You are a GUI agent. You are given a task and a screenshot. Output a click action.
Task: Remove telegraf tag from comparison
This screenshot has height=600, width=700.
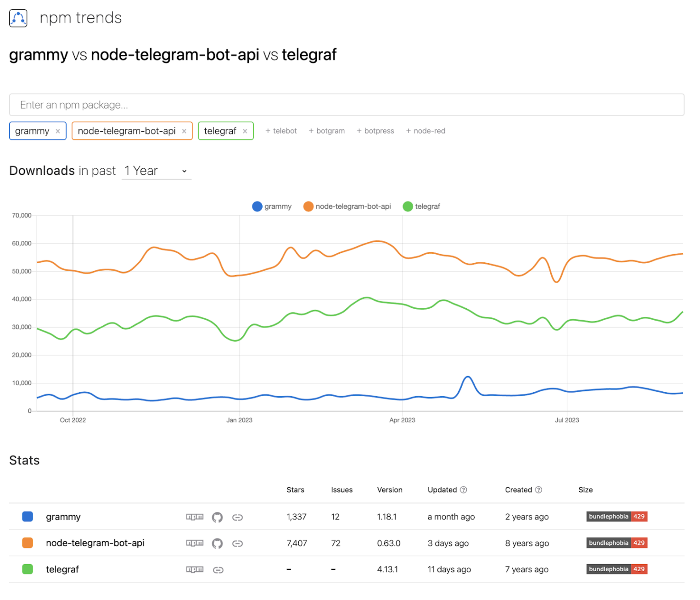click(x=245, y=131)
